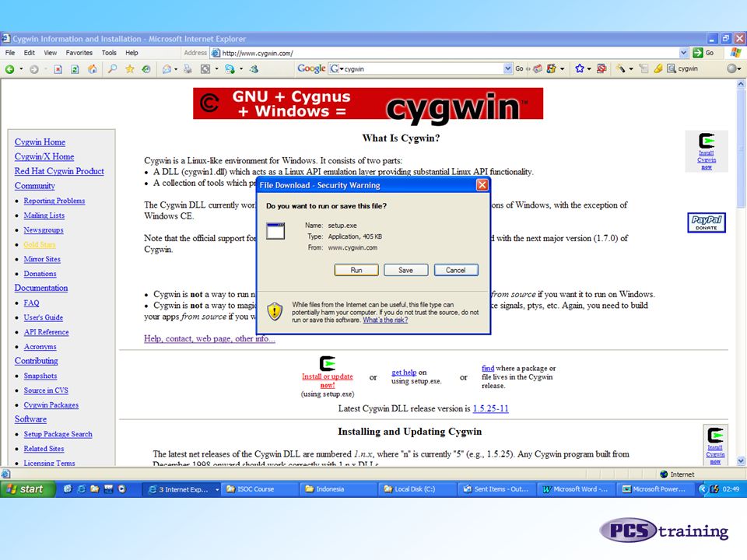
Task: Expand 3 Internet Explorer taskbar group arrow
Action: tap(217, 489)
